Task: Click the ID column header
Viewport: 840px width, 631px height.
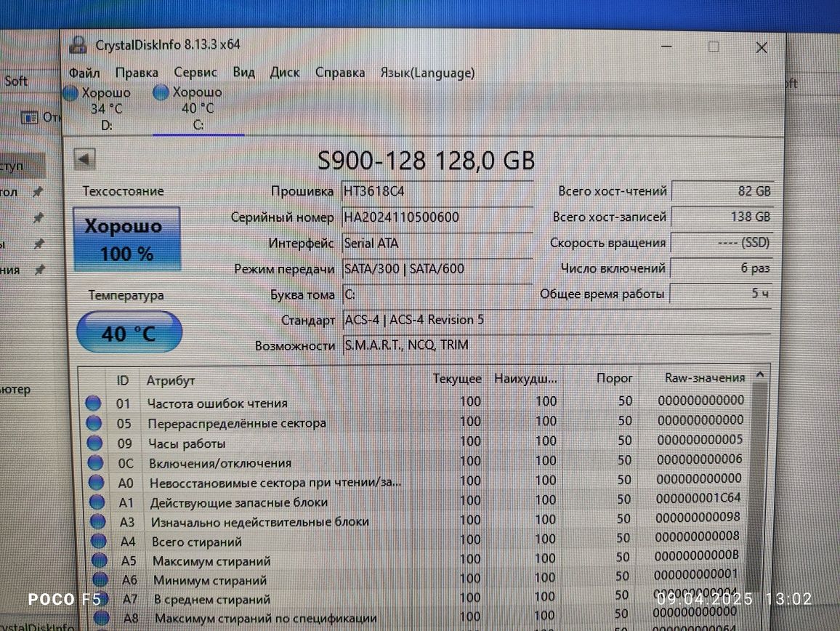Action: click(123, 380)
